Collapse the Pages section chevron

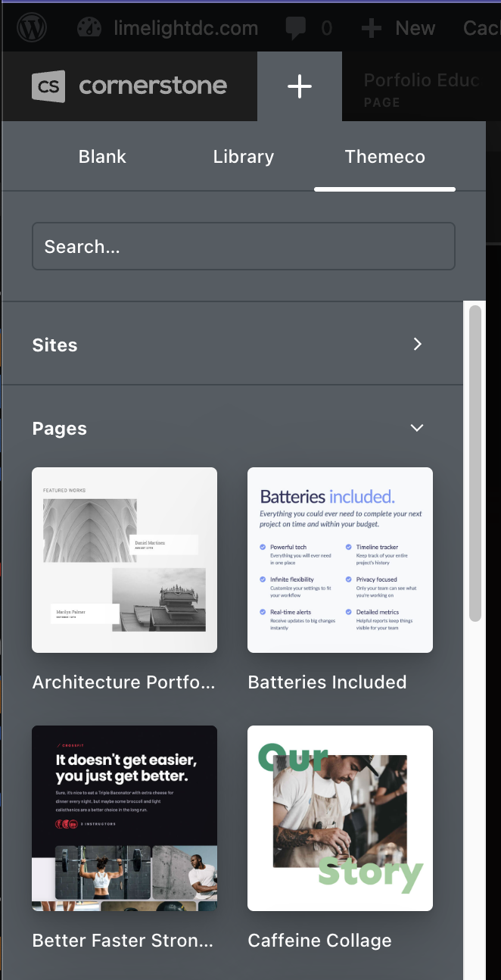[x=416, y=428]
